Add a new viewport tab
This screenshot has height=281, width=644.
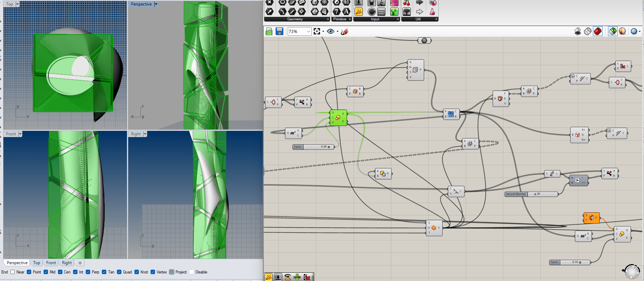(80, 263)
